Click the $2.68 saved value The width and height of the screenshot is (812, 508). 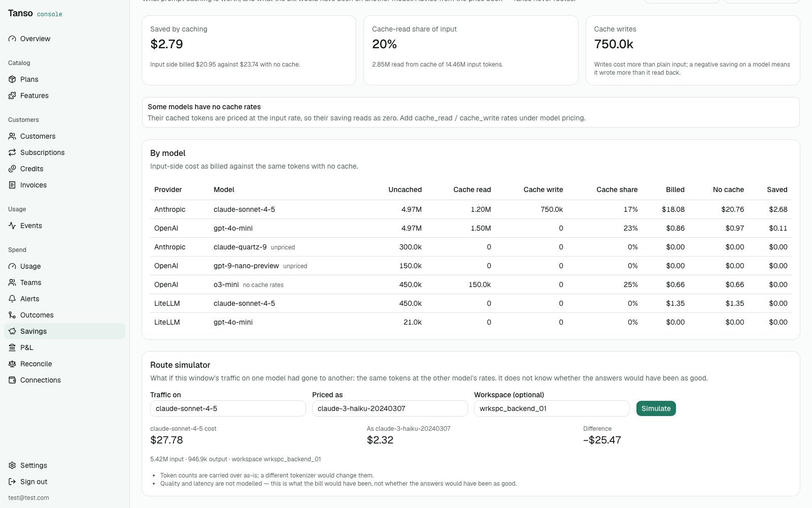(x=778, y=209)
